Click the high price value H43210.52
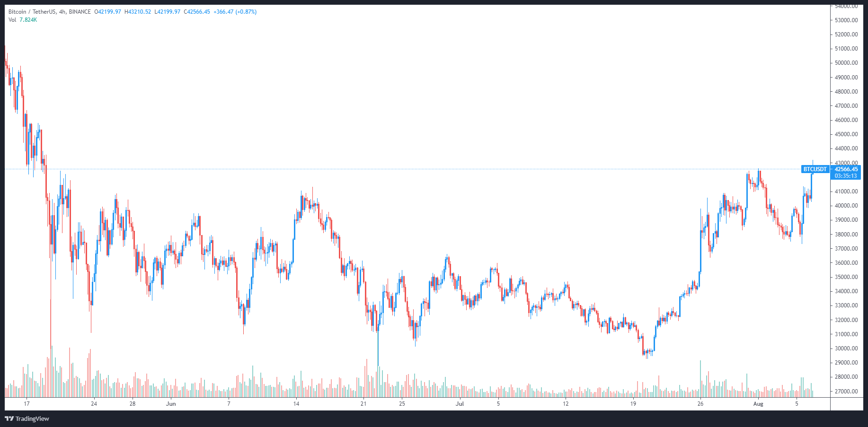The width and height of the screenshot is (868, 427). click(x=138, y=12)
